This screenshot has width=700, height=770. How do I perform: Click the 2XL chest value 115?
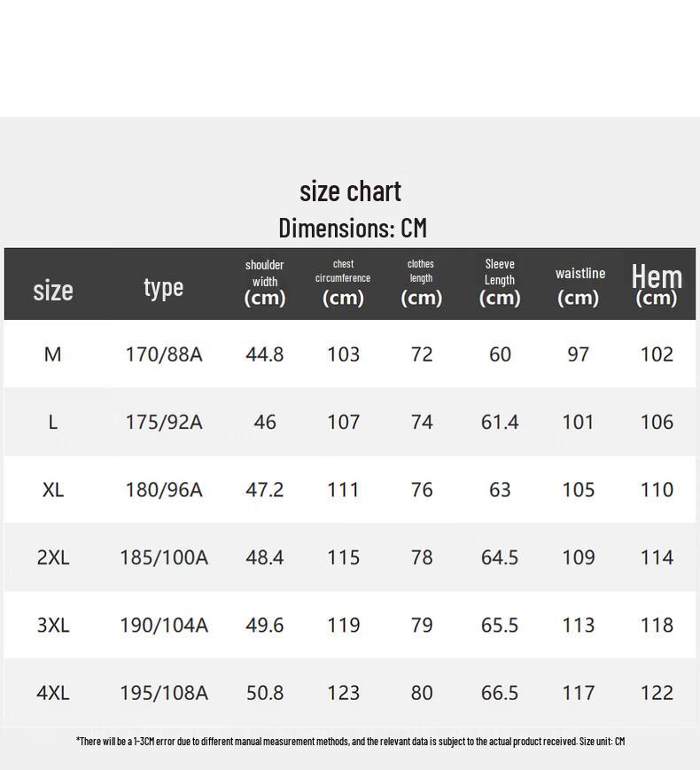[343, 557]
